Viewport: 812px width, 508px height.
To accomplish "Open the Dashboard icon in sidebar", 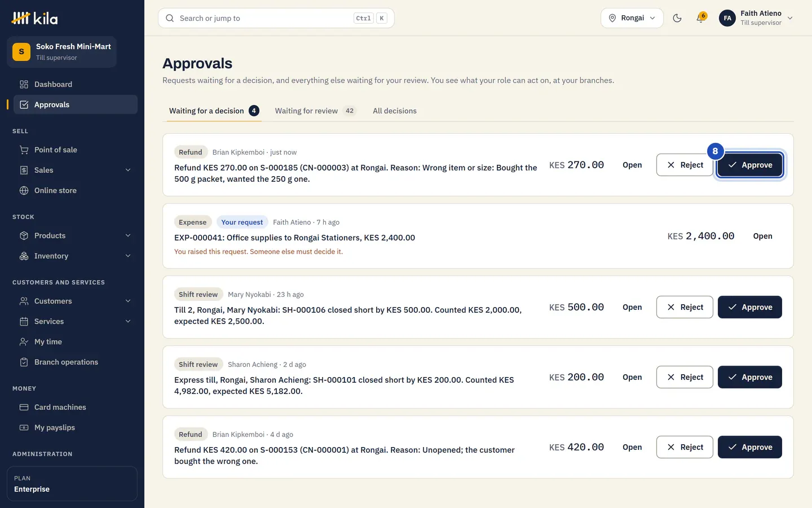I will (24, 84).
